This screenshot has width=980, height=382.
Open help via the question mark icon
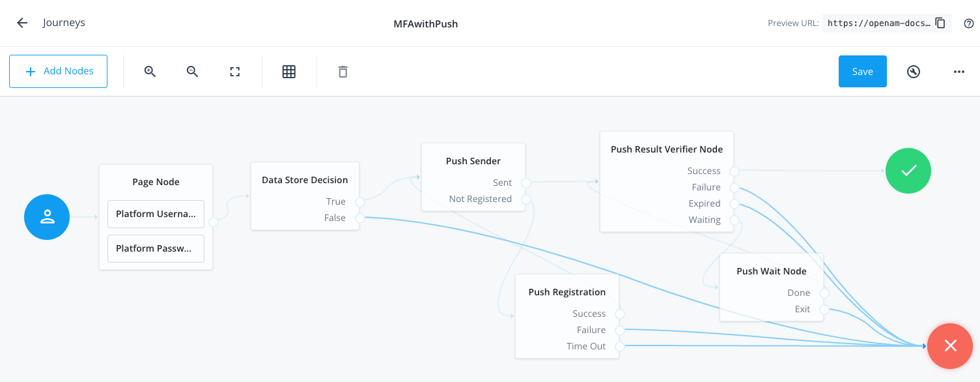tap(968, 23)
